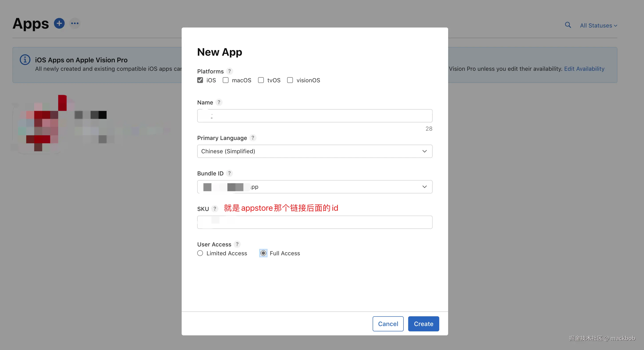This screenshot has height=350, width=644.
Task: Expand the Primary Language dropdown
Action: pyautogui.click(x=315, y=151)
